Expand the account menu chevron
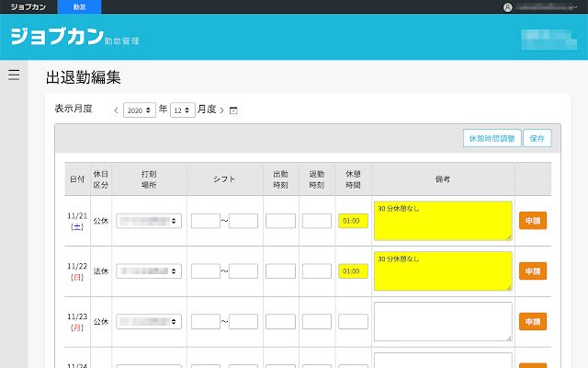588x368 pixels. click(x=575, y=7)
